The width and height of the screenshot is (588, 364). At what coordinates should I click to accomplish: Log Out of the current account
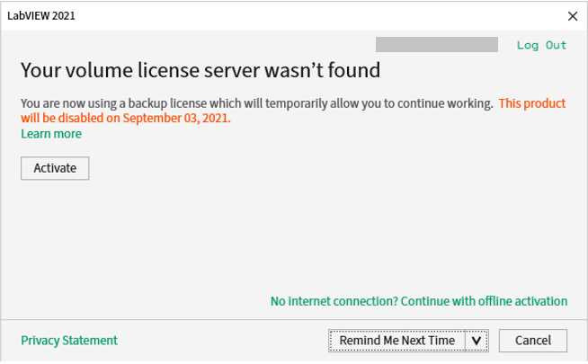point(541,45)
